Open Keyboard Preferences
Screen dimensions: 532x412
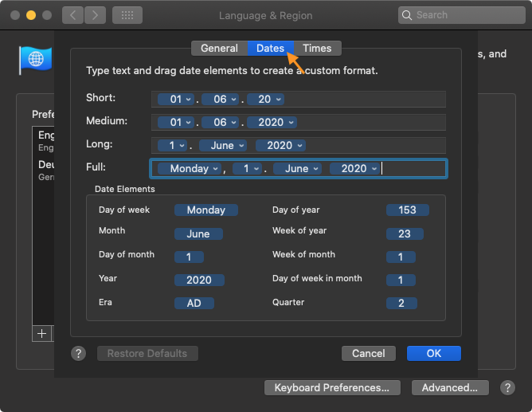(x=332, y=387)
